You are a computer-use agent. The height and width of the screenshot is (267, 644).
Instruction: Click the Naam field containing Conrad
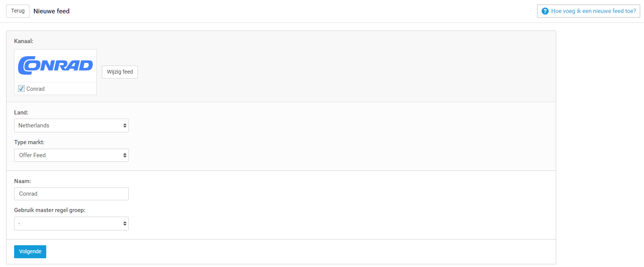(x=71, y=194)
